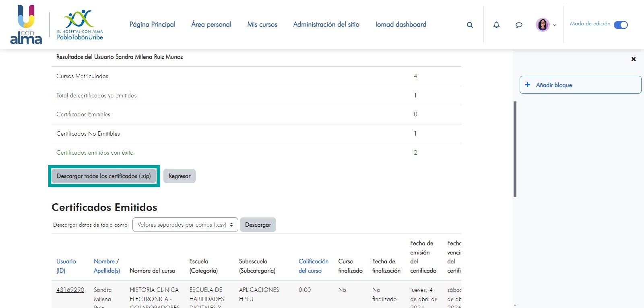The image size is (644, 308).
Task: Open the messaging chat bubble icon
Action: coord(519,25)
